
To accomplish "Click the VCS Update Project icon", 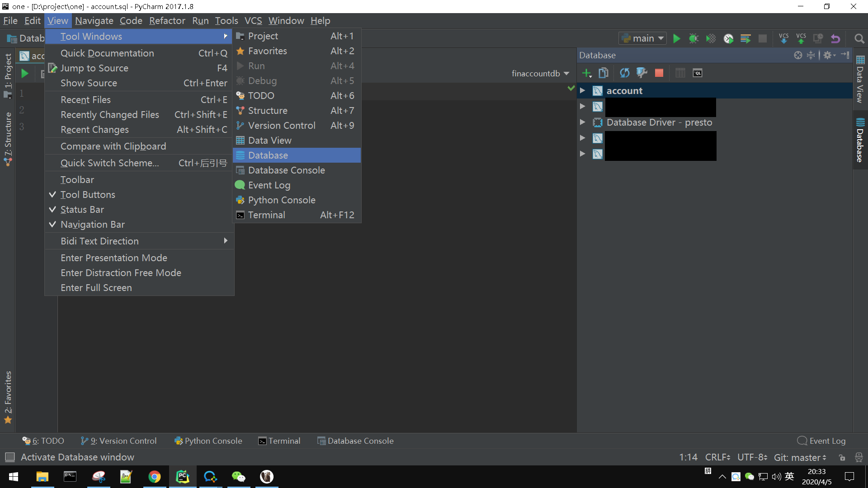I will [x=783, y=38].
